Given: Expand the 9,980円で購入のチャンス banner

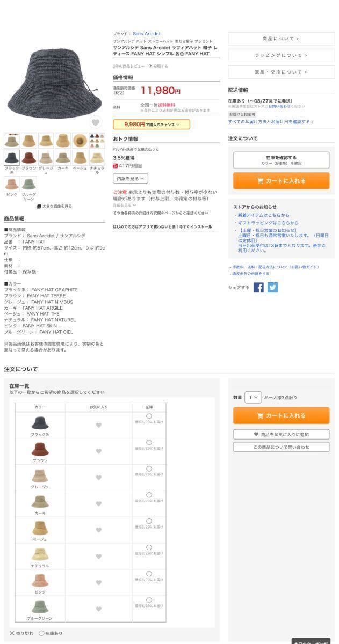Looking at the screenshot, I should (151, 125).
